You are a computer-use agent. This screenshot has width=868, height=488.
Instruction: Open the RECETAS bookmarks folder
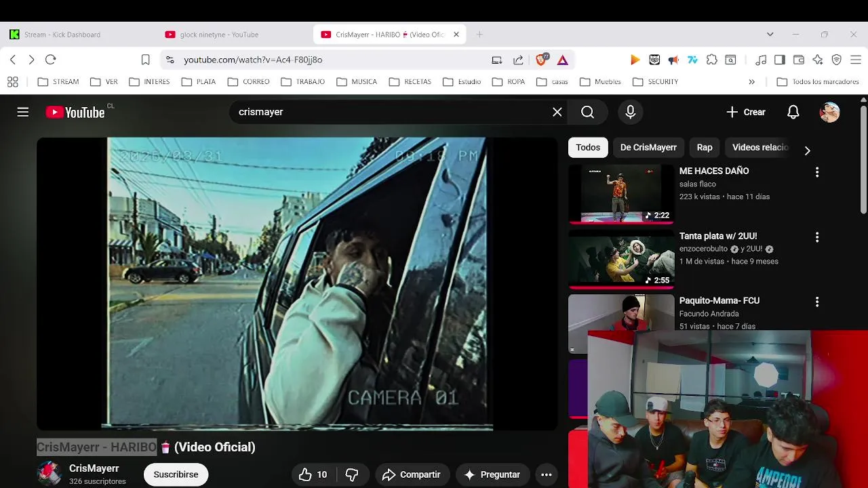tap(410, 82)
